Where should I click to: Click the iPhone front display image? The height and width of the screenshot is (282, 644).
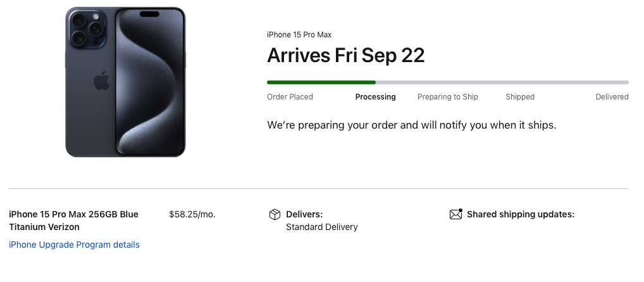tap(149, 82)
